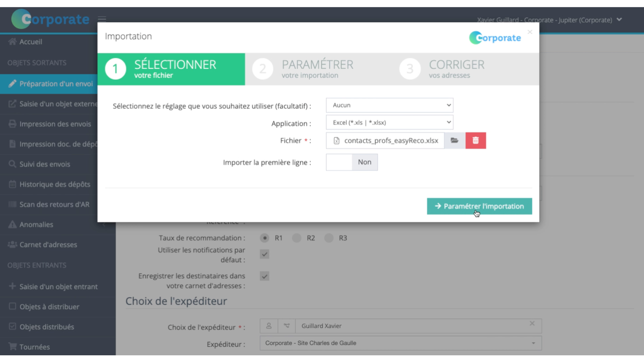This screenshot has height=362, width=644.
Task: Click the cart icon for Tournées
Action: tap(12, 346)
